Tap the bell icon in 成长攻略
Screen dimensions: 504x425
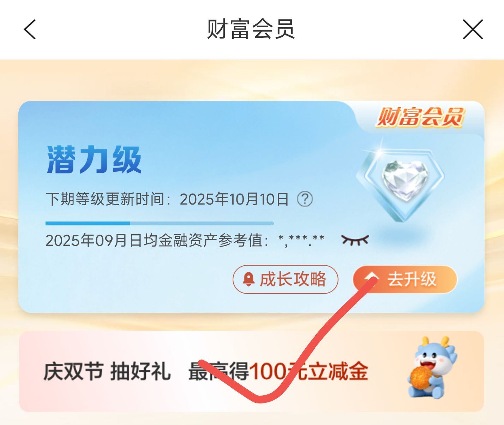(x=248, y=279)
